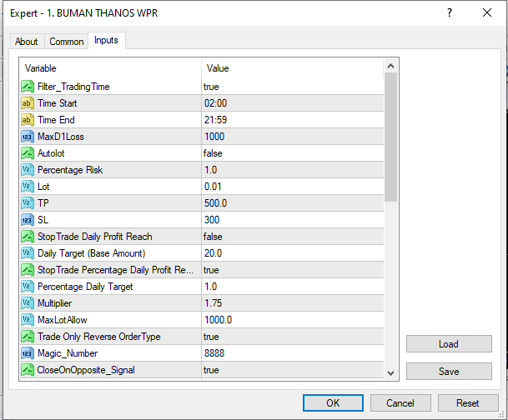Image resolution: width=508 pixels, height=420 pixels.
Task: Select StopTrade Percentage Daily Profit value true
Action: 211,270
